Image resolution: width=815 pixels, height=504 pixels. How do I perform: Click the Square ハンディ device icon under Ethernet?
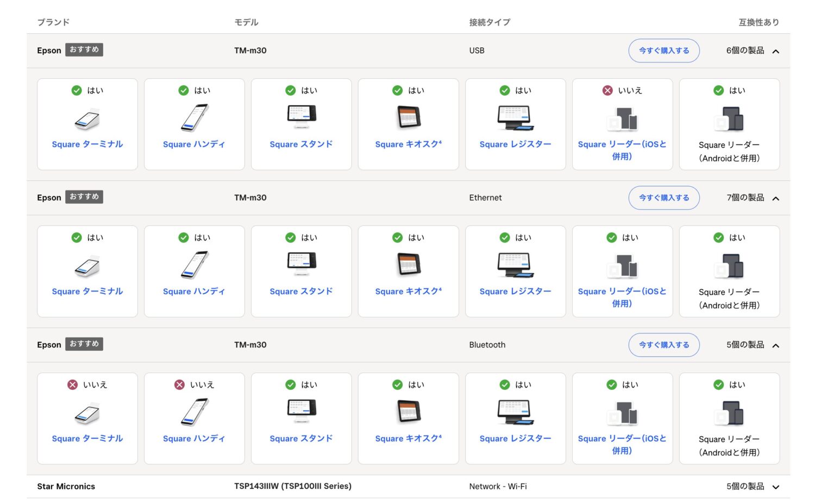(194, 265)
